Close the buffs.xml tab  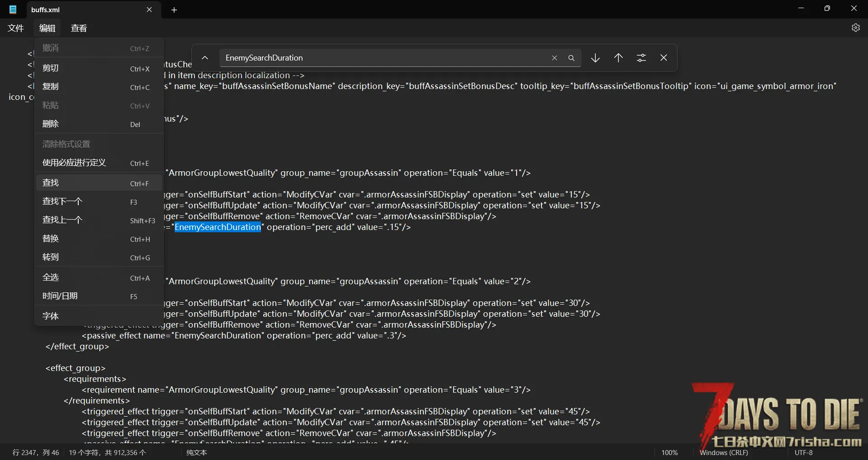149,9
